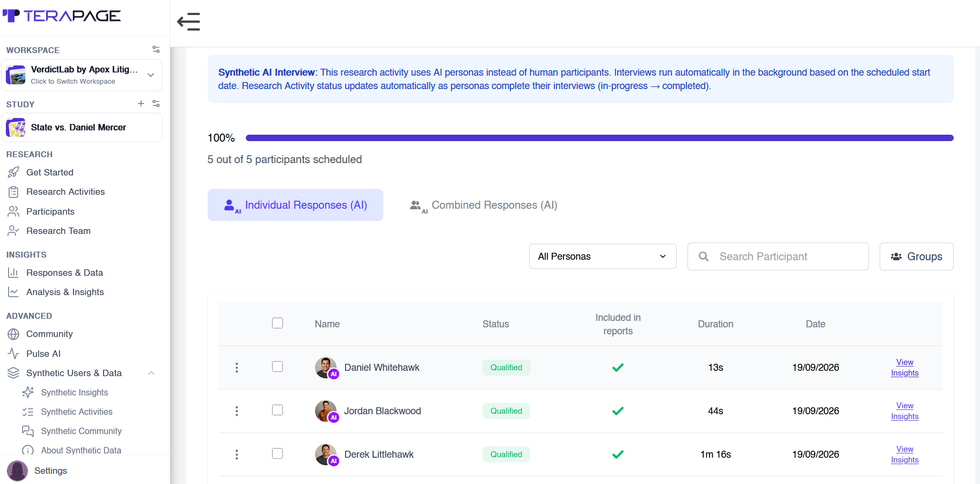980x484 pixels.
Task: Check the box for Daniel Whitehawk
Action: tap(277, 366)
